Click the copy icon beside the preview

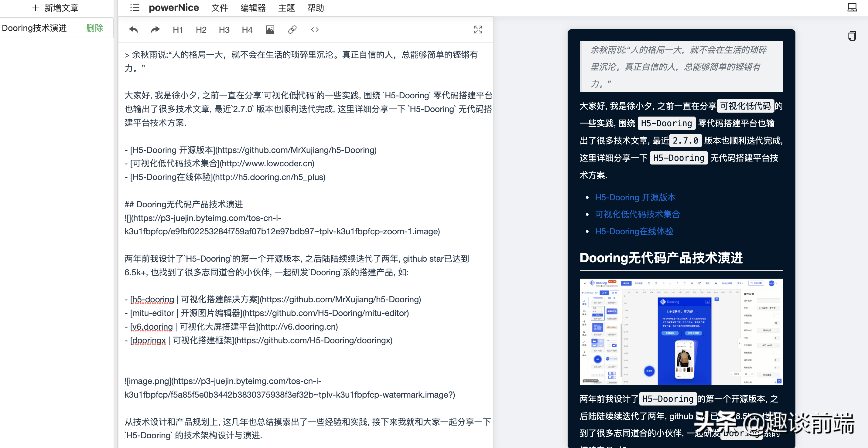click(x=852, y=36)
